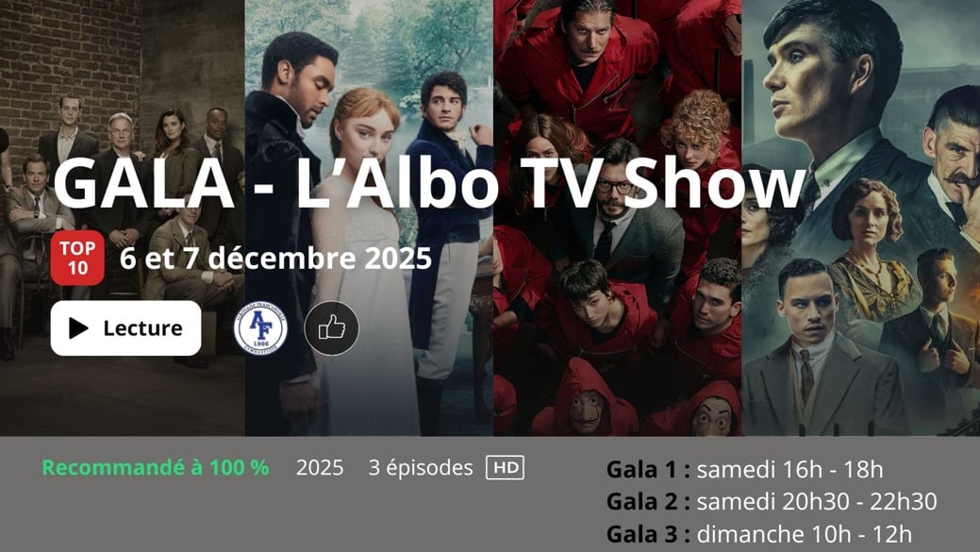Click the masked red-hooded figure in poster

click(585, 400)
